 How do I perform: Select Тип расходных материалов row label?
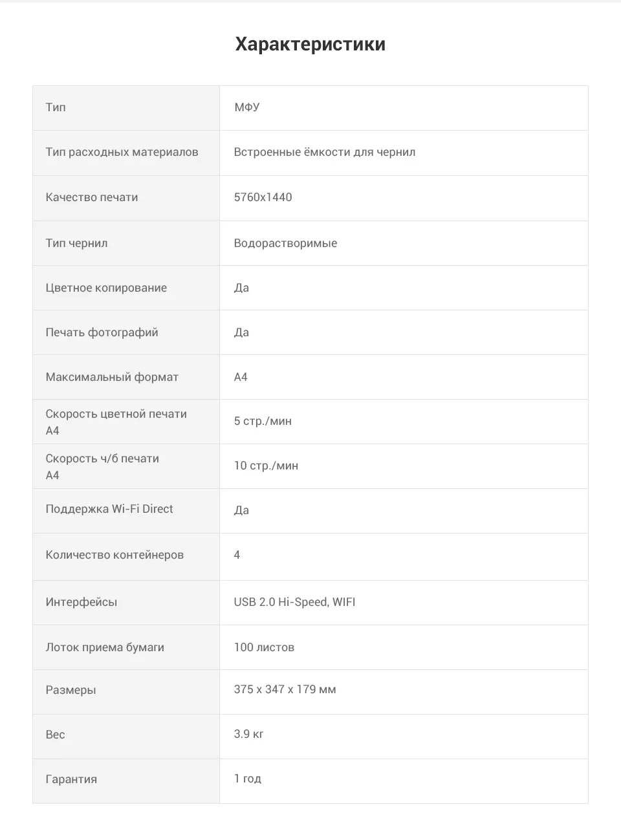[122, 153]
